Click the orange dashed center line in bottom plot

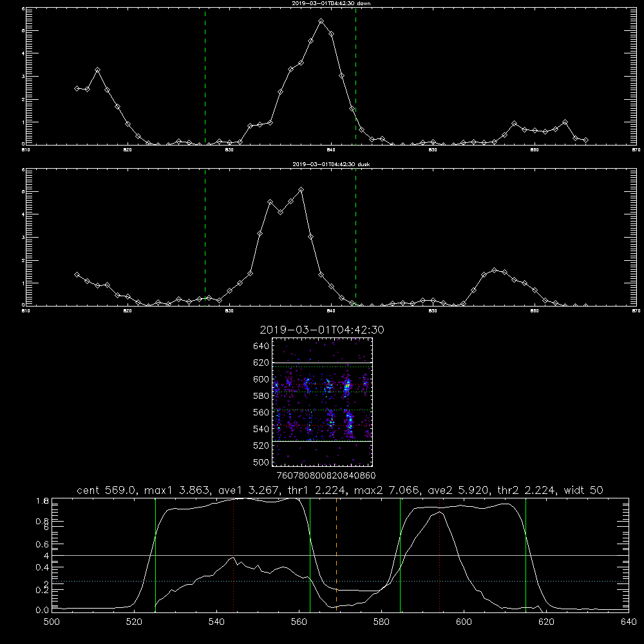336,554
